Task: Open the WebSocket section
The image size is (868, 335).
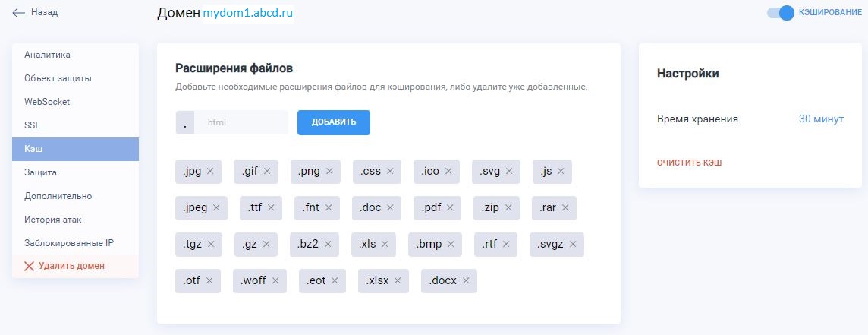Action: point(47,102)
